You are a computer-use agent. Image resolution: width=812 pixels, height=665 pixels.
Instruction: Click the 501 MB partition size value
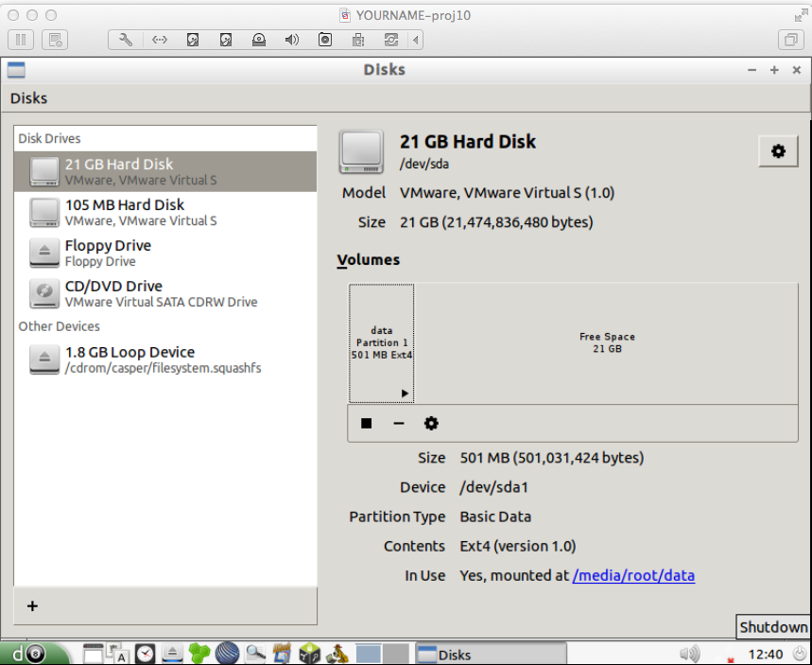pos(552,458)
